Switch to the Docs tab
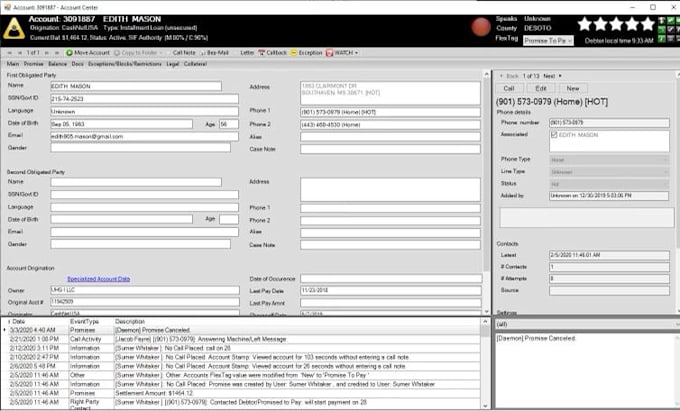Viewport: 680px width, 411px height. (x=78, y=64)
